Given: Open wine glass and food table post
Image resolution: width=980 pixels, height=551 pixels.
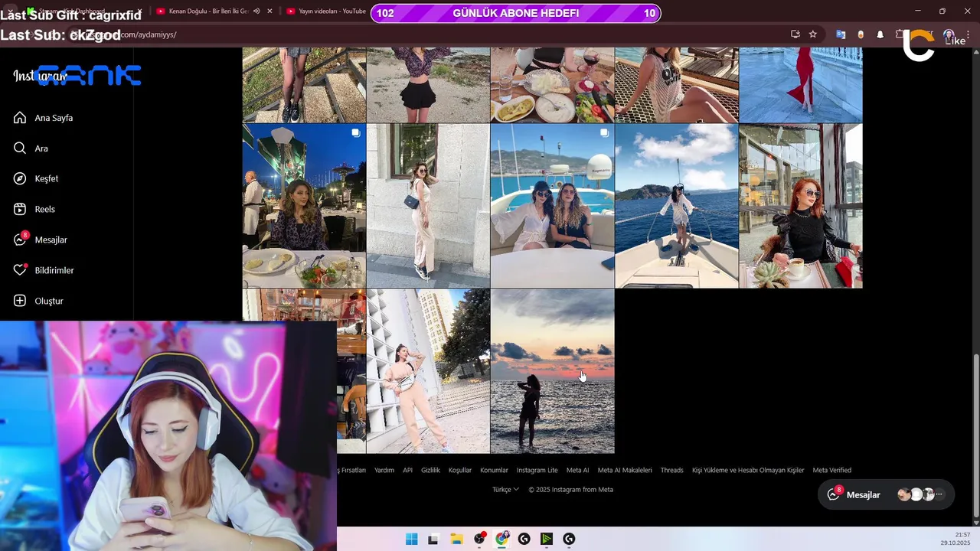Looking at the screenshot, I should pos(552,85).
